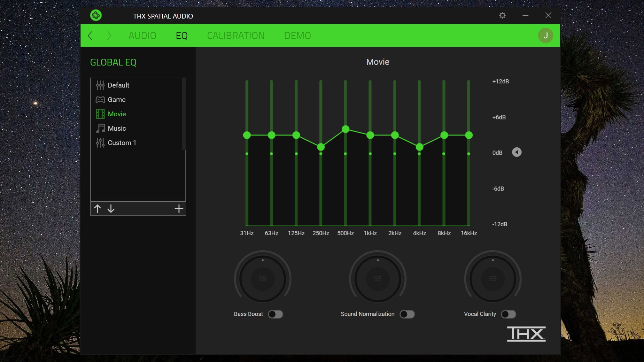Enable the Sound Normalization toggle
The image size is (644, 362).
[407, 314]
